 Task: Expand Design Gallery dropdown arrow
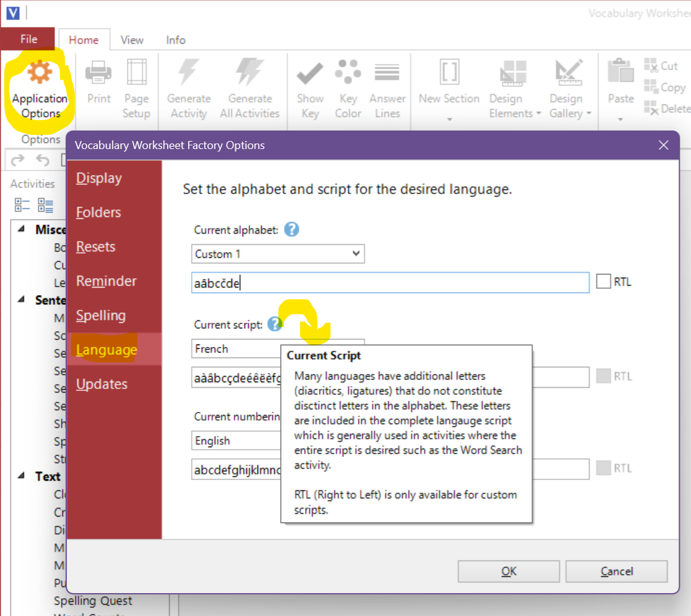588,113
